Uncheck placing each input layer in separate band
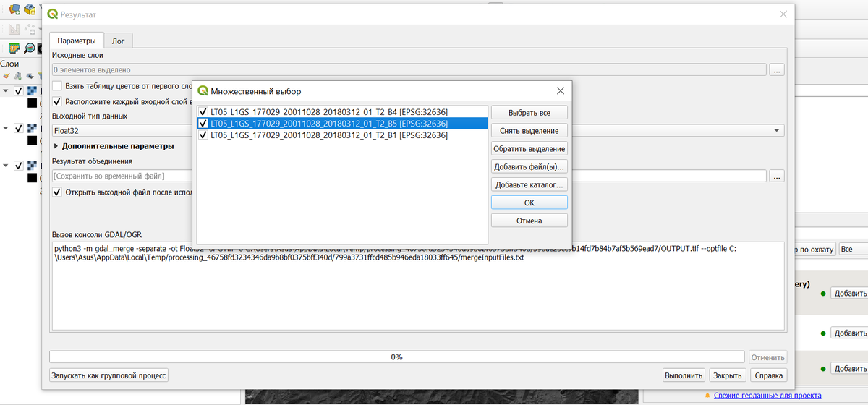The height and width of the screenshot is (405, 868). click(x=57, y=102)
